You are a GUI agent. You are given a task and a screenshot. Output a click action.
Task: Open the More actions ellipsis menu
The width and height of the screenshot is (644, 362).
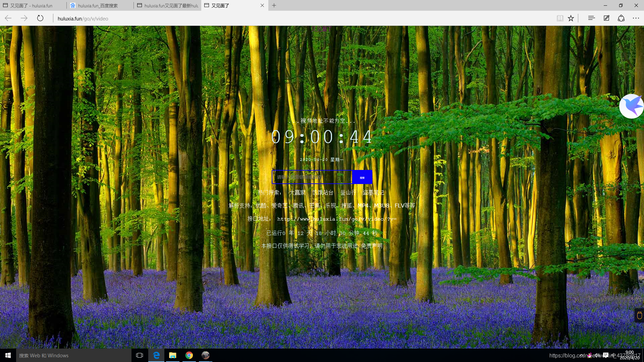[636, 18]
